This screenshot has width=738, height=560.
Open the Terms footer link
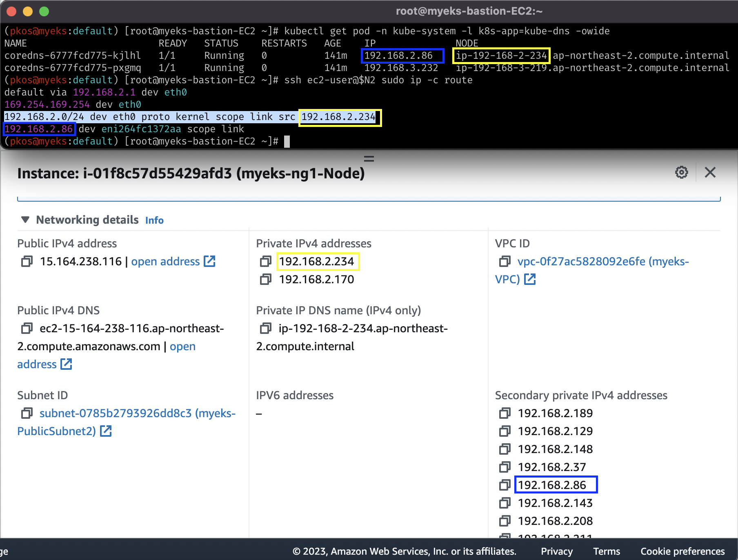(x=607, y=551)
